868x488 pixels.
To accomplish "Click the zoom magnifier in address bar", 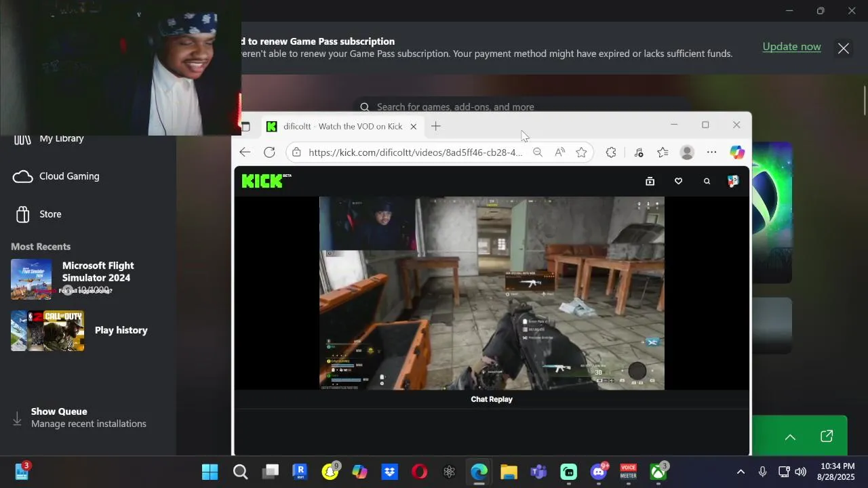I will pos(538,152).
